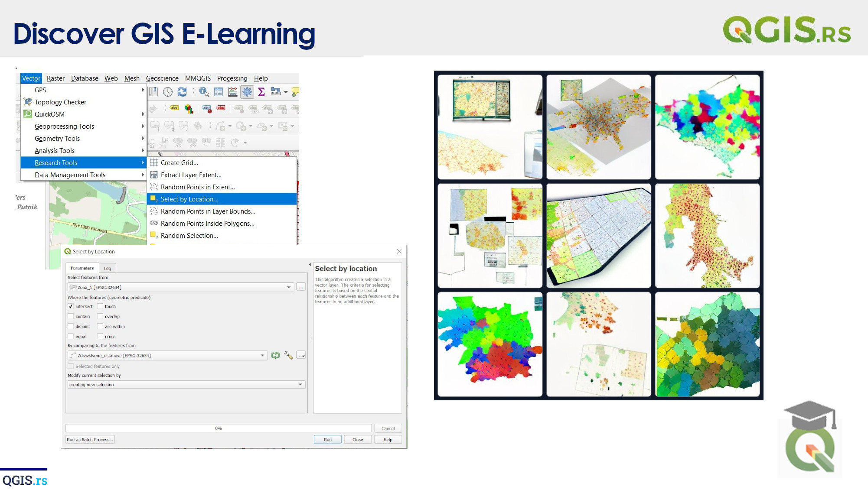Image resolution: width=868 pixels, height=490 pixels.
Task: Click the dialog's Close button
Action: [358, 439]
